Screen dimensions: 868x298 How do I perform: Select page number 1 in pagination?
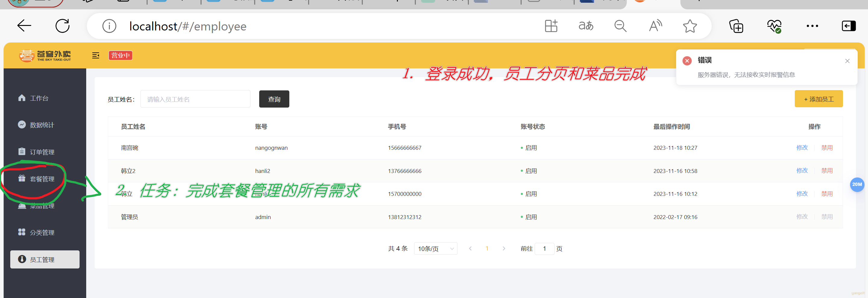click(487, 249)
